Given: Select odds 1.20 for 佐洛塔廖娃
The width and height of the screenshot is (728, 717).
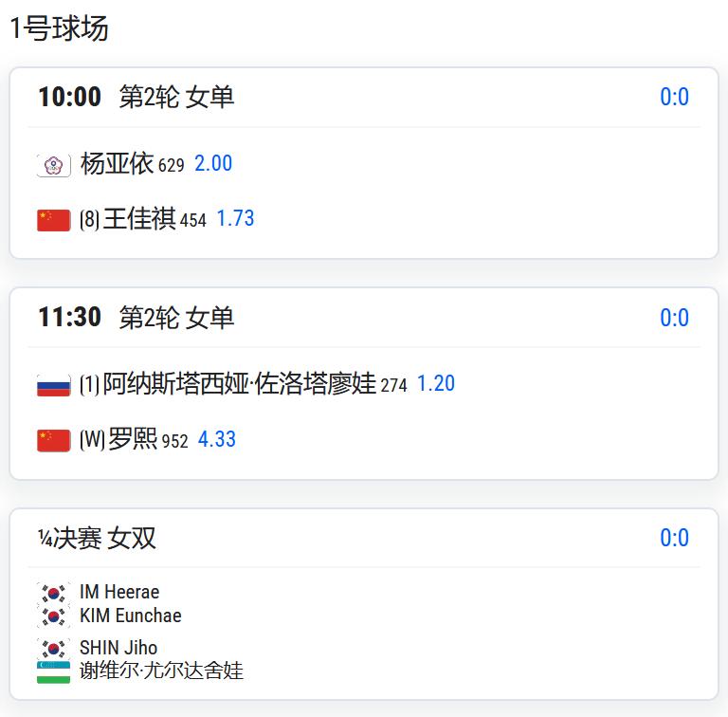Looking at the screenshot, I should [x=436, y=383].
